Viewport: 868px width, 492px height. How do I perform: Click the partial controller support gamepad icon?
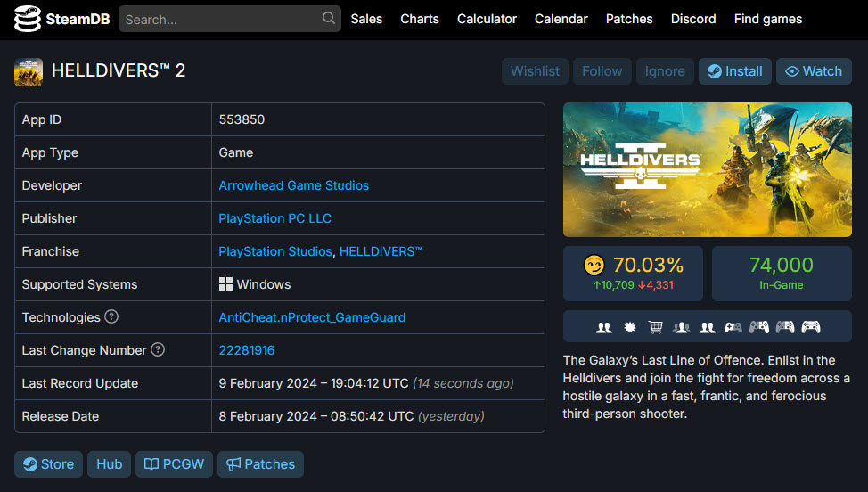pos(733,328)
